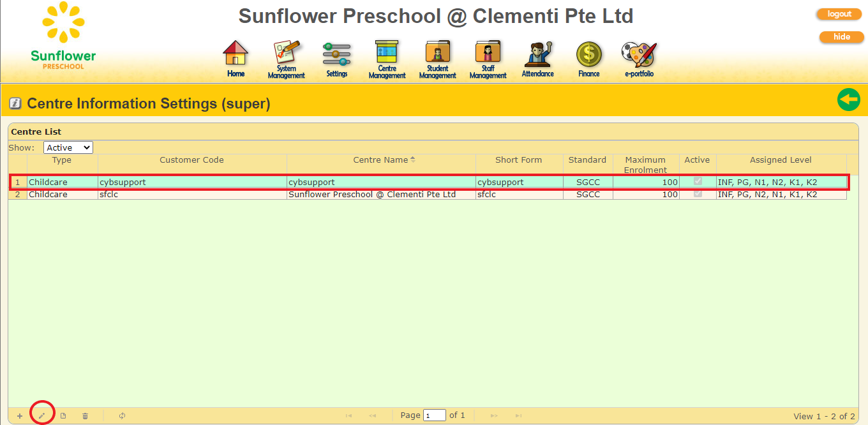Go to previous page of grid

click(372, 415)
